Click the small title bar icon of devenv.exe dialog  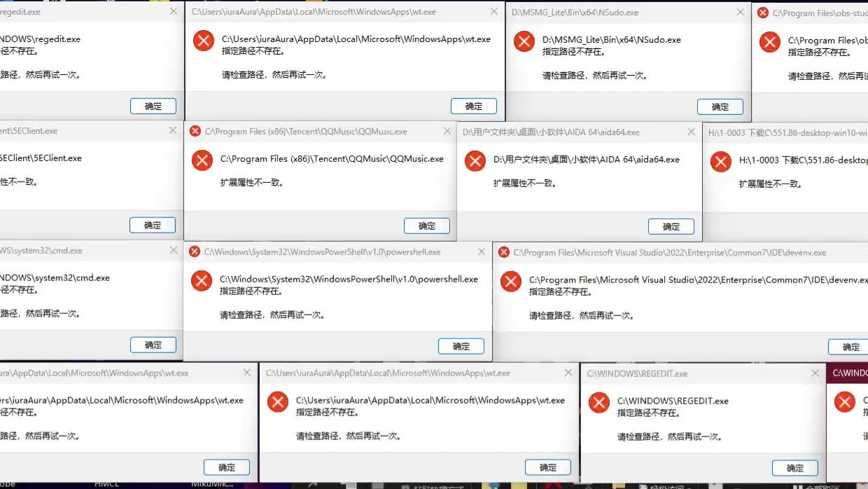(504, 252)
